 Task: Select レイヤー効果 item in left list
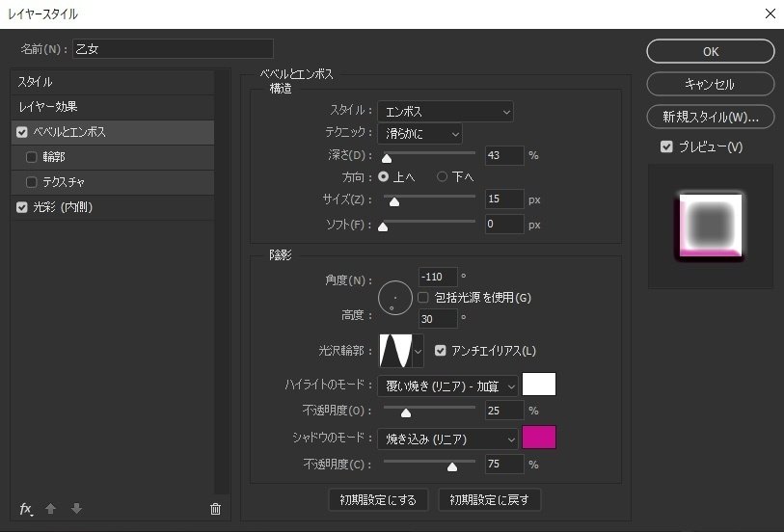coord(113,107)
